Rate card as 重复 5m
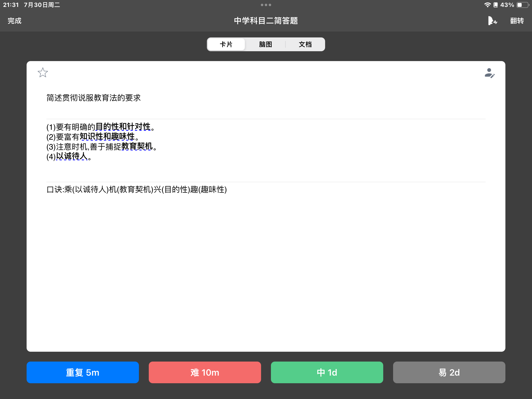Screen dimensions: 532x399 83,372
